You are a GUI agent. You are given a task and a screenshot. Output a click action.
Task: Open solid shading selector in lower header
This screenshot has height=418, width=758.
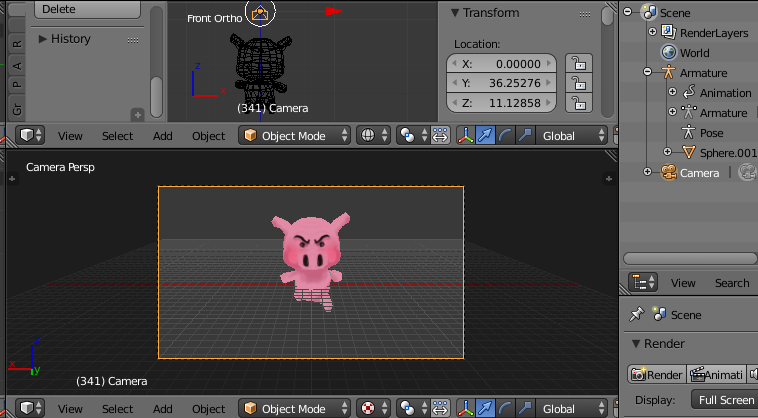(x=373, y=409)
